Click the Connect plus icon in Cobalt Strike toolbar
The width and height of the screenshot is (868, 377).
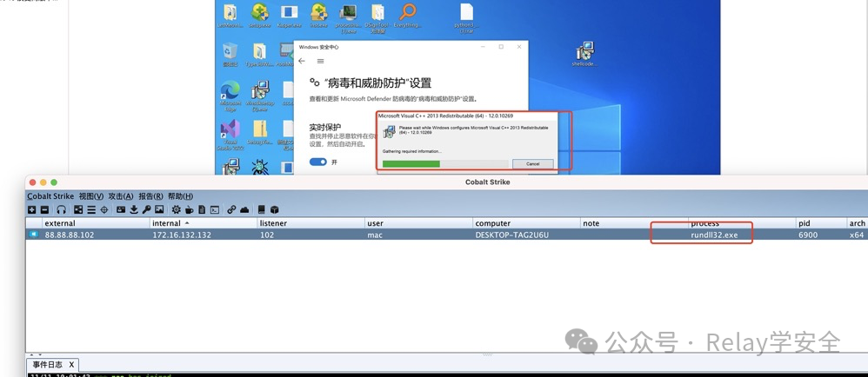31,209
